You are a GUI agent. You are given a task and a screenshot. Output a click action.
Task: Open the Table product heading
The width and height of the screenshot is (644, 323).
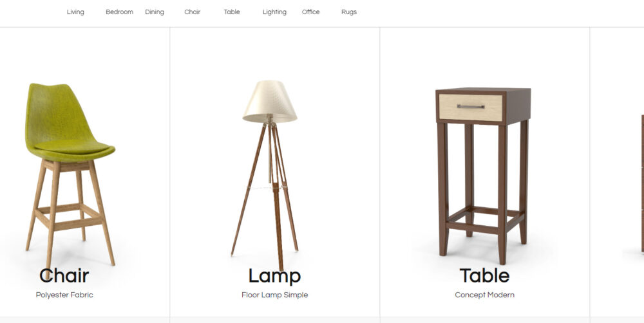485,275
